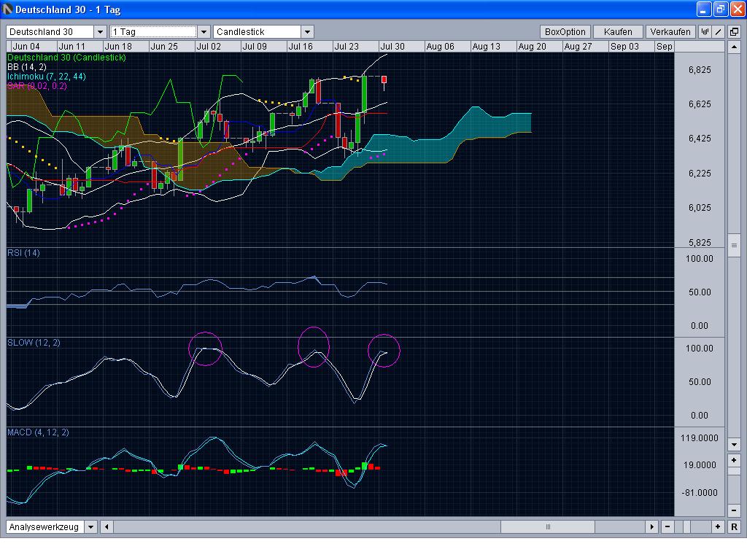This screenshot has height=560, width=747.
Task: Click the Aug 20 date header
Action: point(532,46)
